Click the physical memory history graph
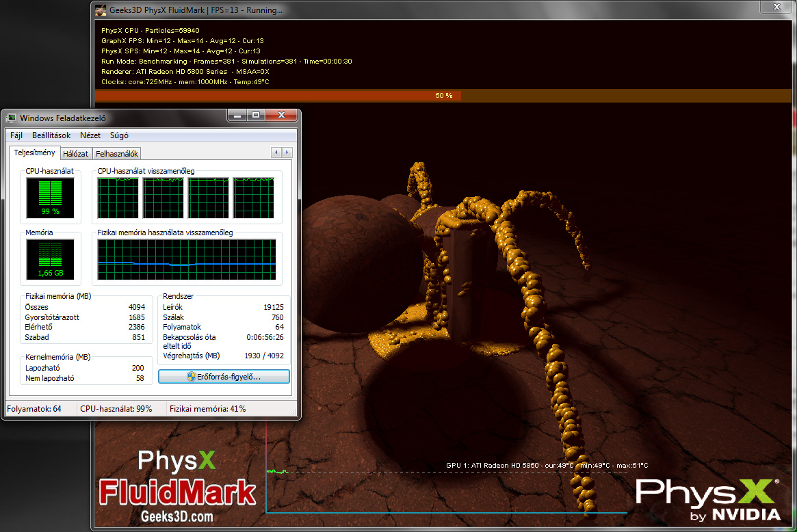Screen dimensions: 797x532 point(187,259)
